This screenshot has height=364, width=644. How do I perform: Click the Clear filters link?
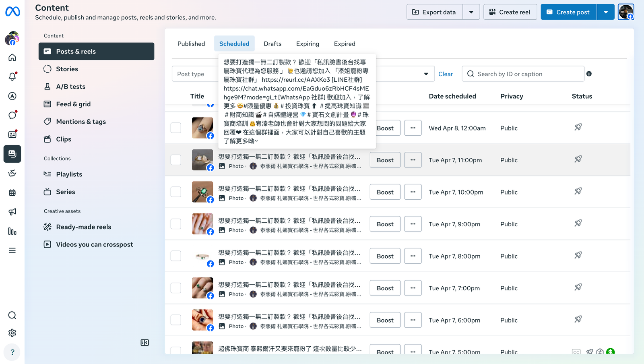[x=446, y=74]
